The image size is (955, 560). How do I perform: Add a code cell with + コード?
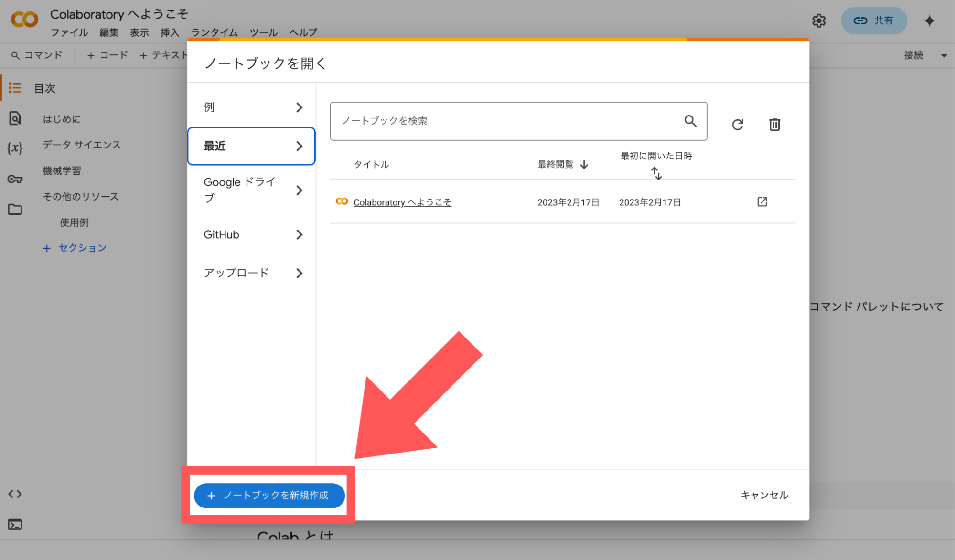pos(107,55)
